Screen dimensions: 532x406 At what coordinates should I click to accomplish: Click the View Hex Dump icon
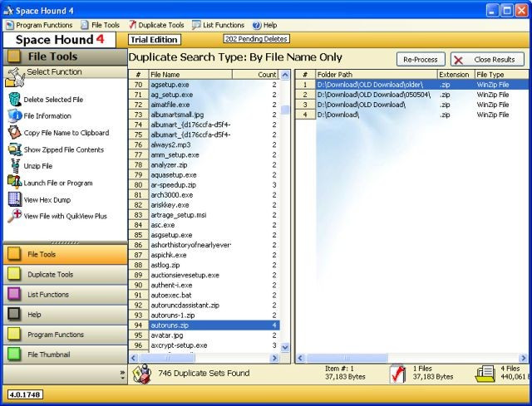coord(15,199)
